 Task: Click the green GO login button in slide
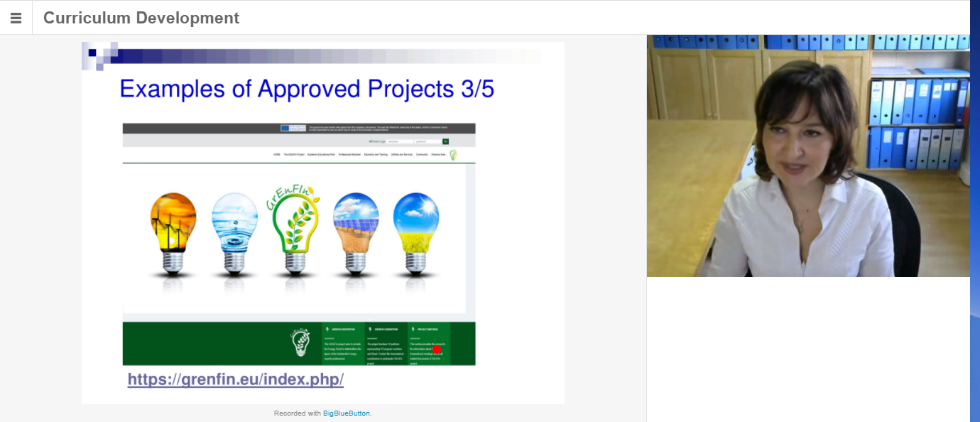(x=445, y=142)
